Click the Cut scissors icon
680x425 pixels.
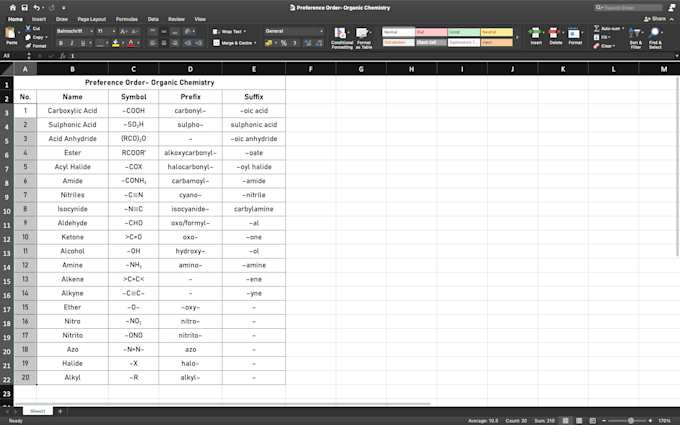tap(28, 28)
